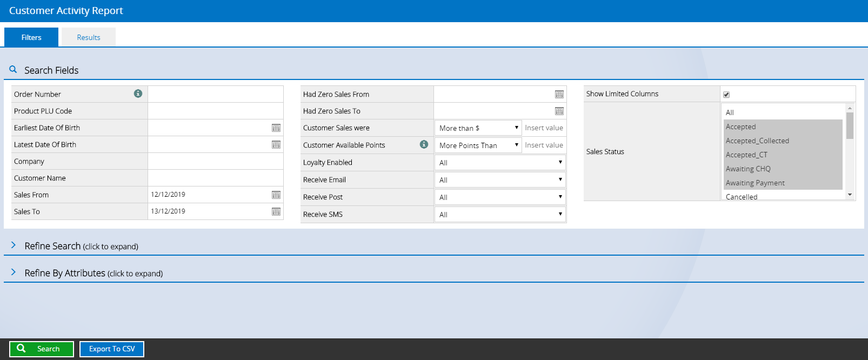The width and height of the screenshot is (868, 360).
Task: Open the Receive Email dropdown
Action: pyautogui.click(x=500, y=180)
